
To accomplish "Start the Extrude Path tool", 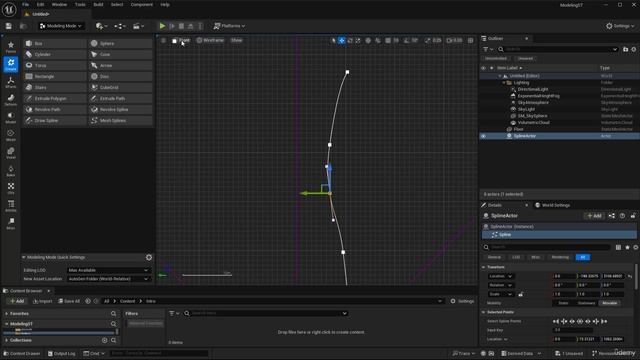I will [x=120, y=98].
